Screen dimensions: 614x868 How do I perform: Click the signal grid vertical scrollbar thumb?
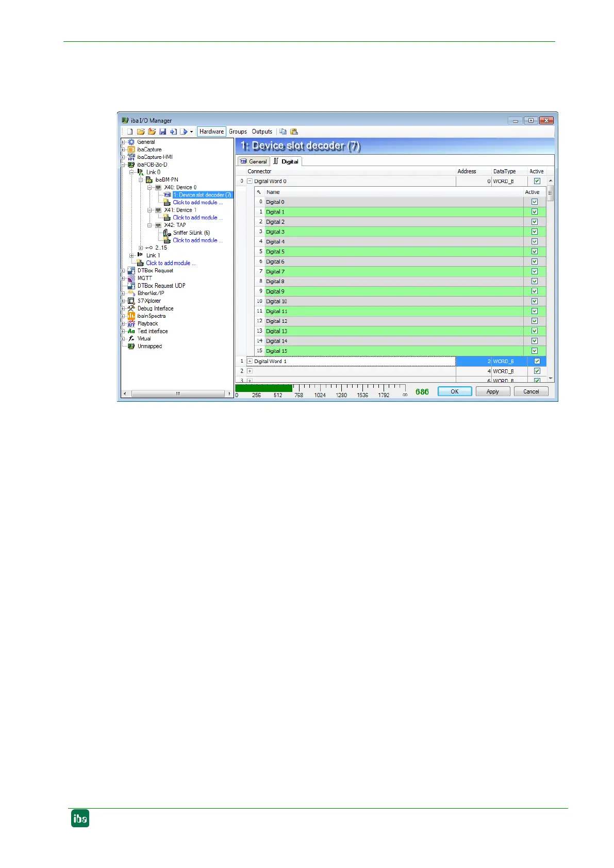550,193
